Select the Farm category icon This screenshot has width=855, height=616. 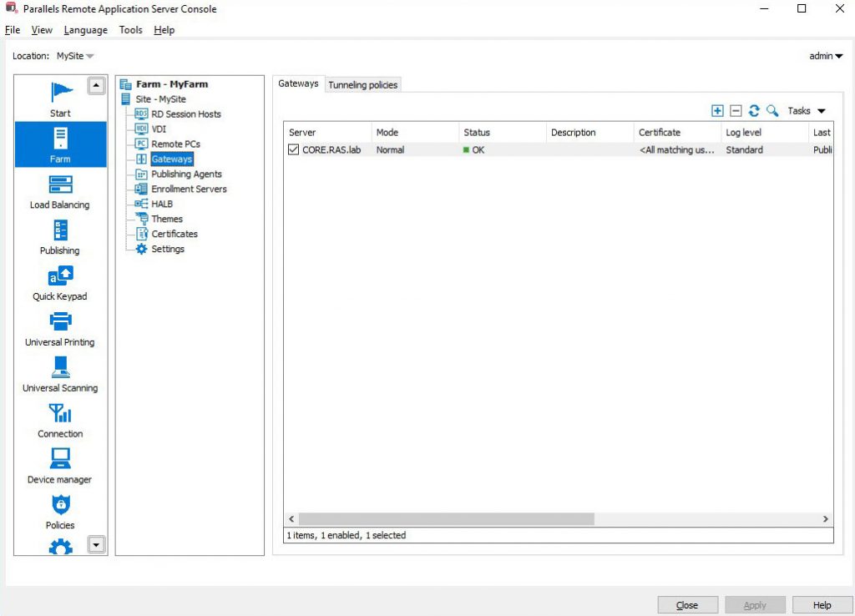(60, 138)
